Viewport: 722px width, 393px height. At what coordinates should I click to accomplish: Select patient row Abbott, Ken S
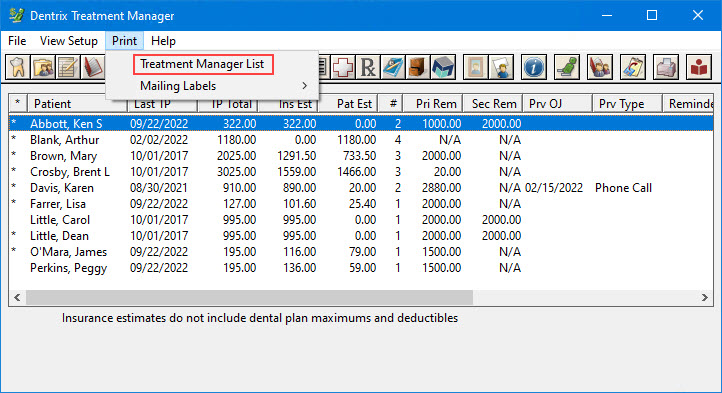361,123
